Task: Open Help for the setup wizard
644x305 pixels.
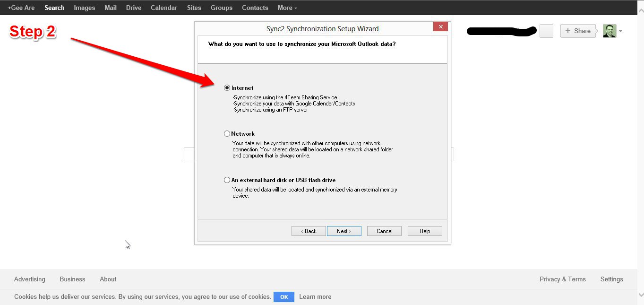Action: pos(424,231)
